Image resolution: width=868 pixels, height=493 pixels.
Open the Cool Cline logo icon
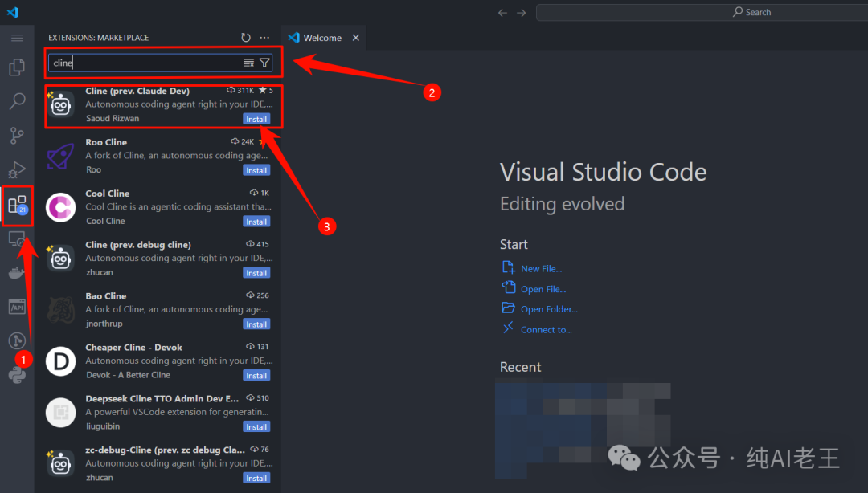(60, 207)
